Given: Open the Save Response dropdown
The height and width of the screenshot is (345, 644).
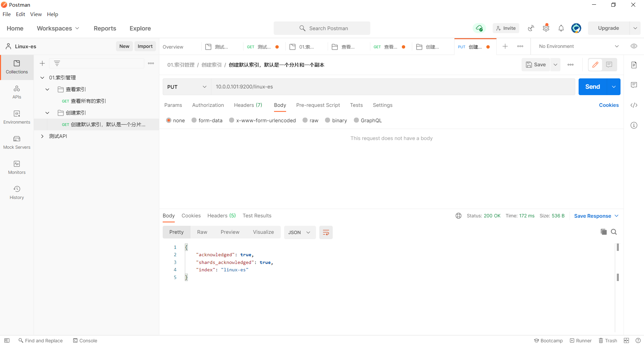Looking at the screenshot, I should tap(596, 216).
